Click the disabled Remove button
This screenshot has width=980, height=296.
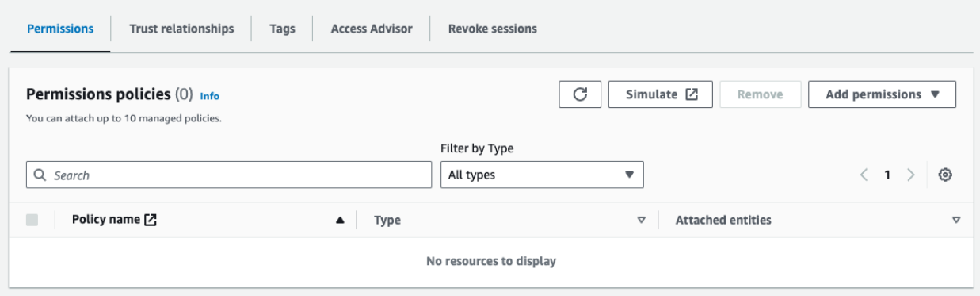click(x=761, y=94)
